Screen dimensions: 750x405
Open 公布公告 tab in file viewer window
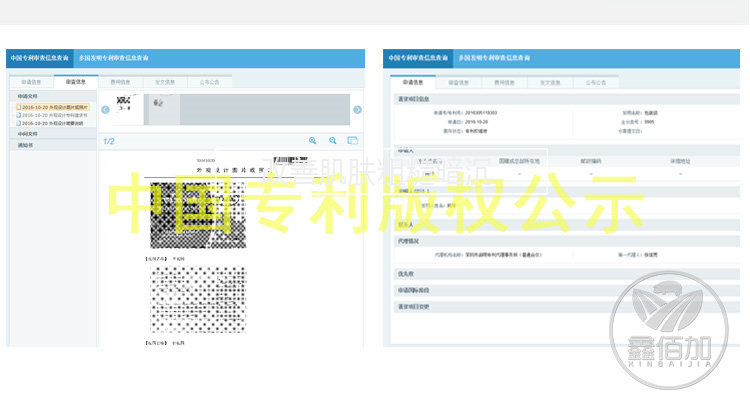click(x=210, y=82)
